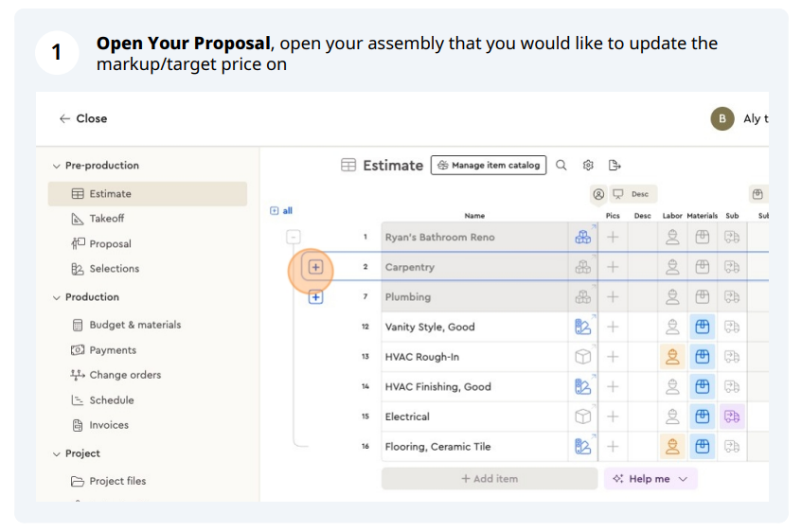
Task: Open the Help me dropdown
Action: pos(651,479)
